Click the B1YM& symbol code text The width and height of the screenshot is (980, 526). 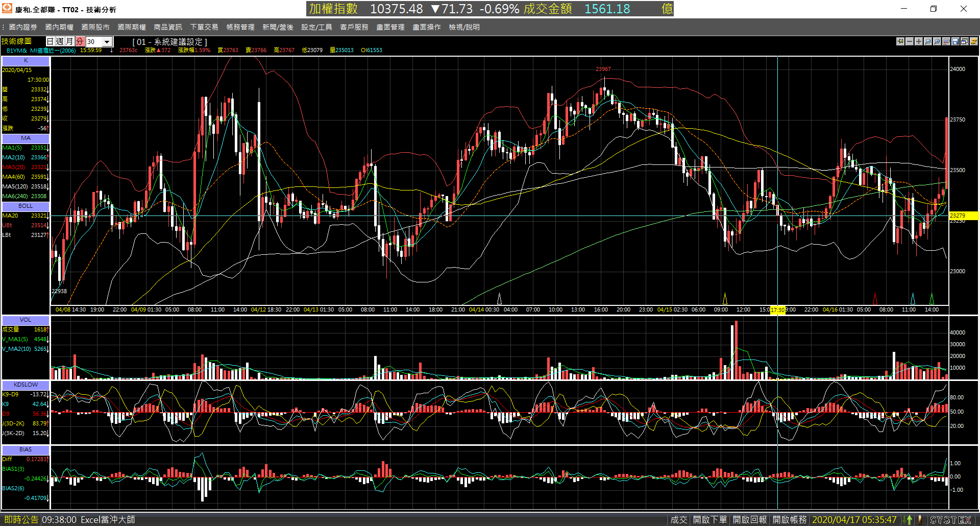pyautogui.click(x=16, y=51)
